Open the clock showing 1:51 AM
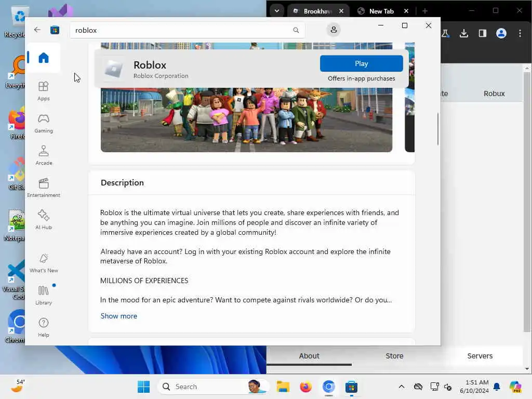This screenshot has width=532, height=399. (474, 387)
